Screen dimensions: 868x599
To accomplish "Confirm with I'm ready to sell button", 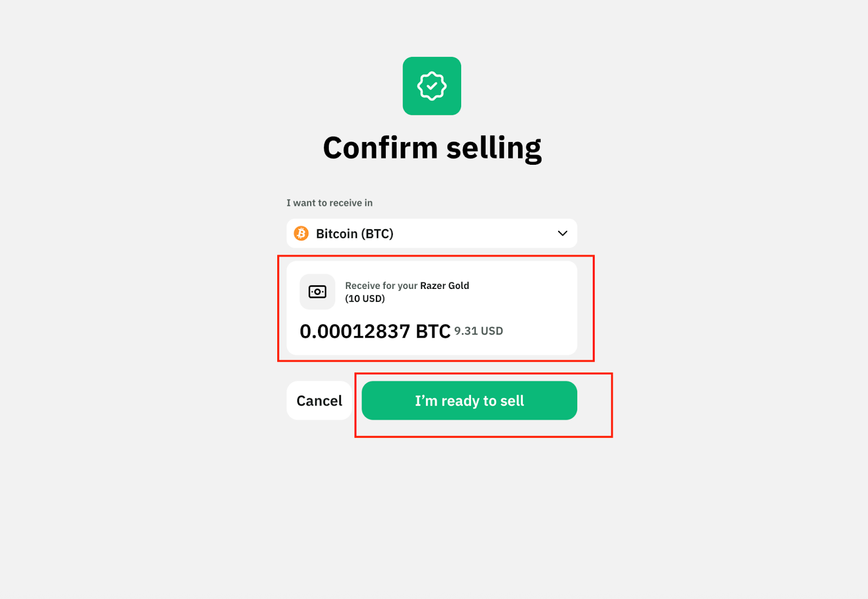I will coord(469,401).
